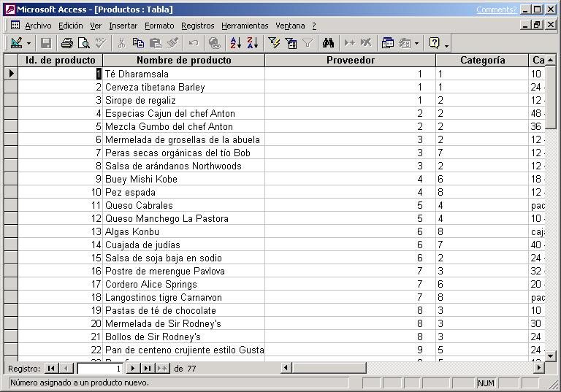Copy selection with the Copy icon
This screenshot has height=392, width=561.
tap(139, 43)
